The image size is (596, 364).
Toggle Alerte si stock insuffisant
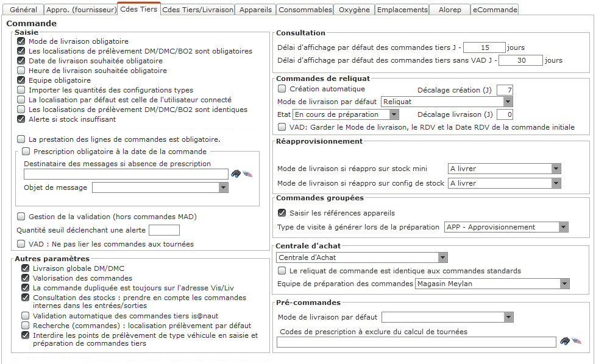click(x=21, y=119)
